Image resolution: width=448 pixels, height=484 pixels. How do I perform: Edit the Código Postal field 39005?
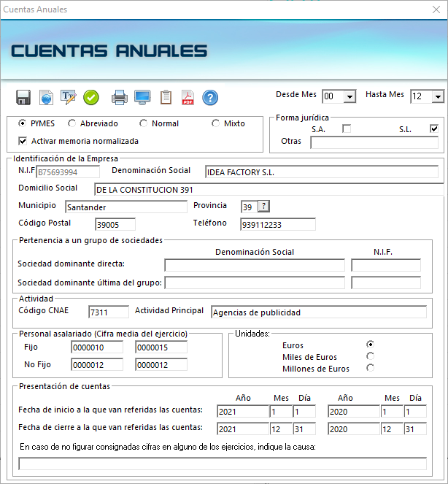(115, 224)
